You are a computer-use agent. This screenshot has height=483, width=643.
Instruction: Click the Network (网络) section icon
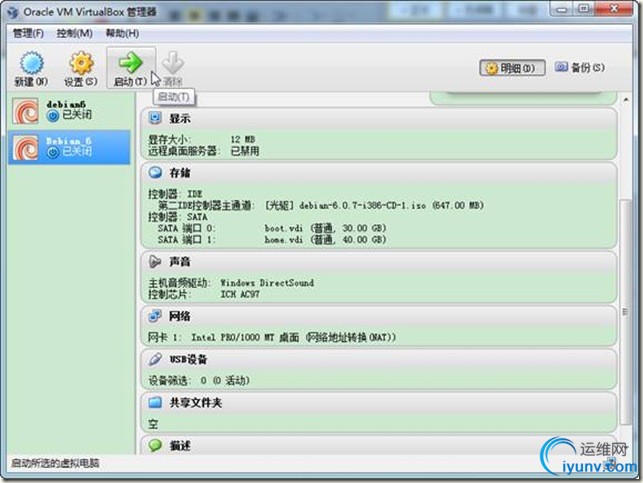click(x=155, y=316)
